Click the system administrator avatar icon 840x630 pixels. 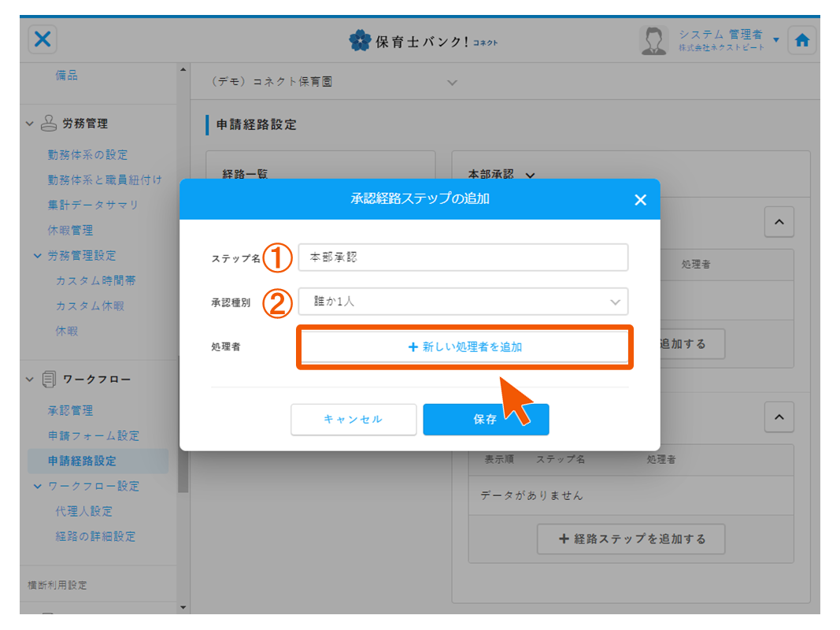point(653,41)
